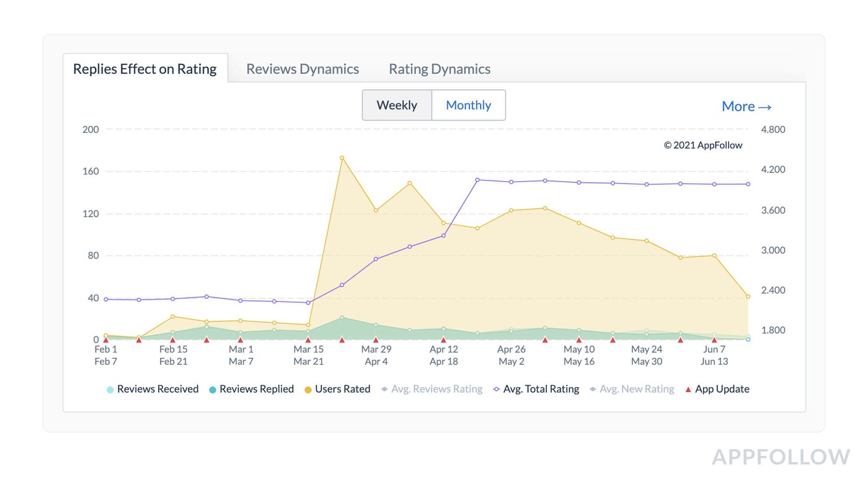The image size is (868, 482).
Task: Click the App Update triangle at Feb 1
Action: coord(105,340)
